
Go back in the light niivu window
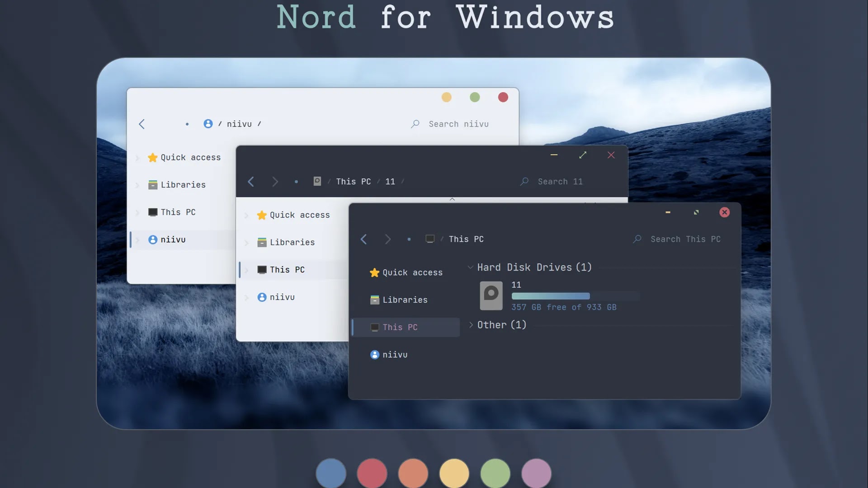[x=142, y=124]
